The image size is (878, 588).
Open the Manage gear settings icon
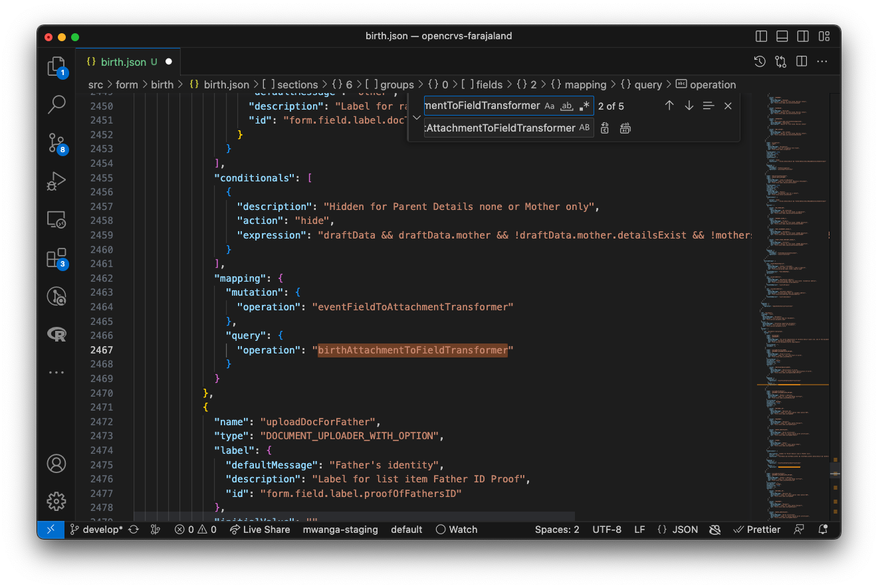pyautogui.click(x=56, y=501)
